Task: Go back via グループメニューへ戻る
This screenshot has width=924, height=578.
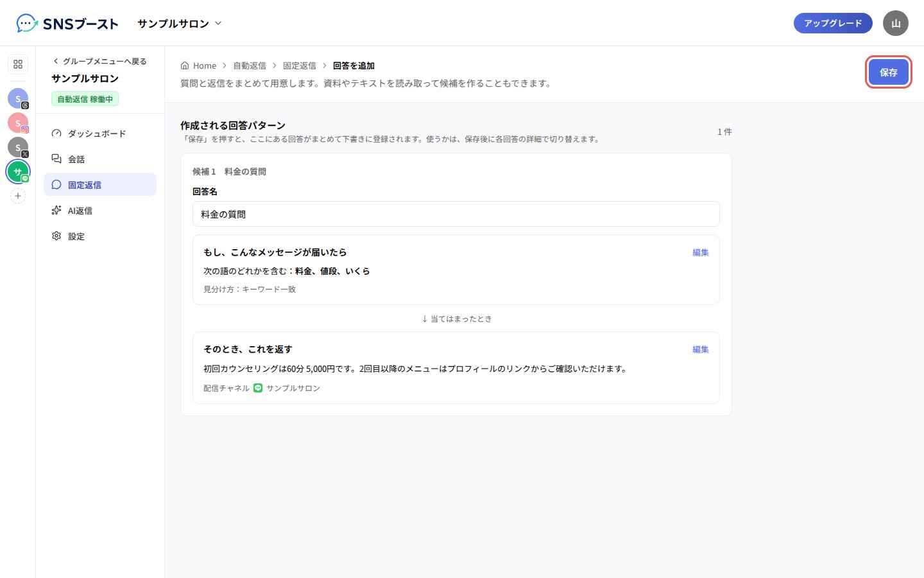Action: coord(100,61)
